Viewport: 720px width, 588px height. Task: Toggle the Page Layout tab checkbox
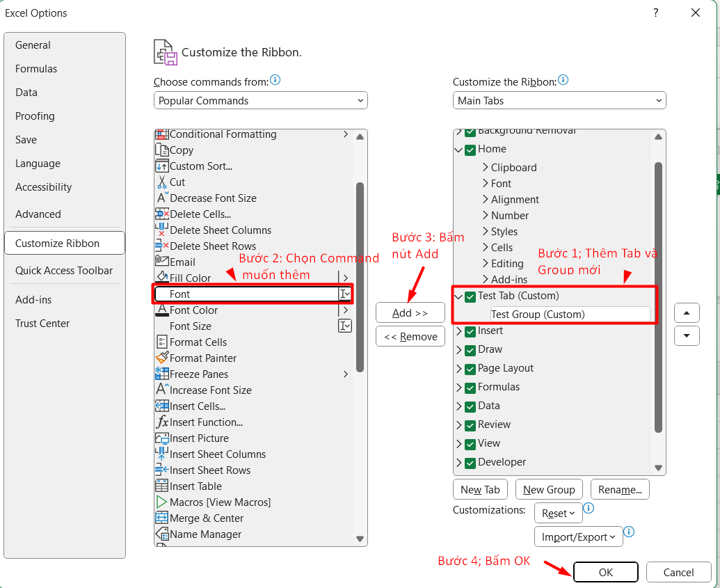470,368
